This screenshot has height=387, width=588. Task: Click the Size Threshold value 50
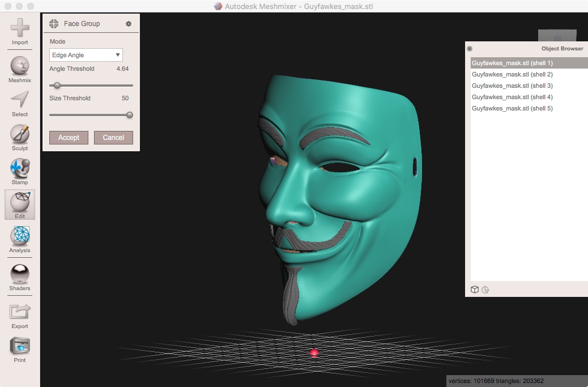tap(125, 98)
